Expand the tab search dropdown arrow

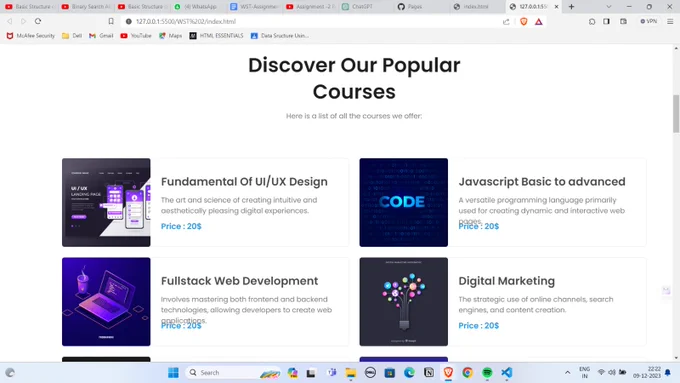[609, 7]
